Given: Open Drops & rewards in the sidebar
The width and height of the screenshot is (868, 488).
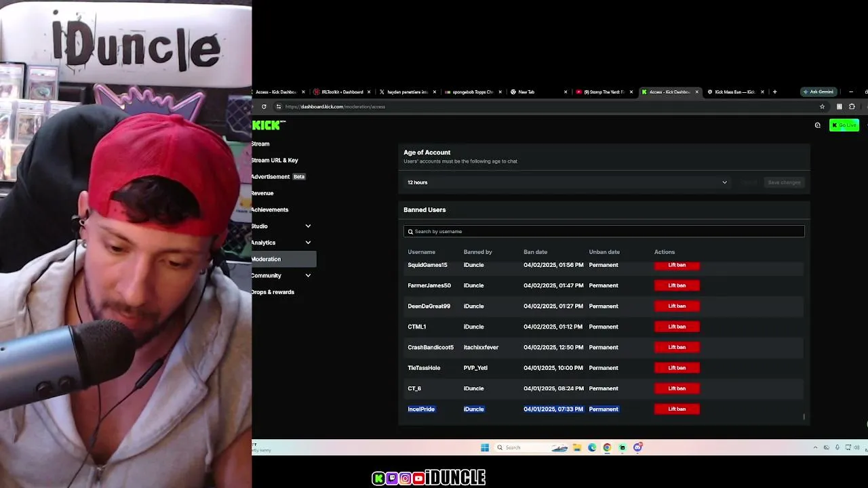Looking at the screenshot, I should (x=273, y=292).
